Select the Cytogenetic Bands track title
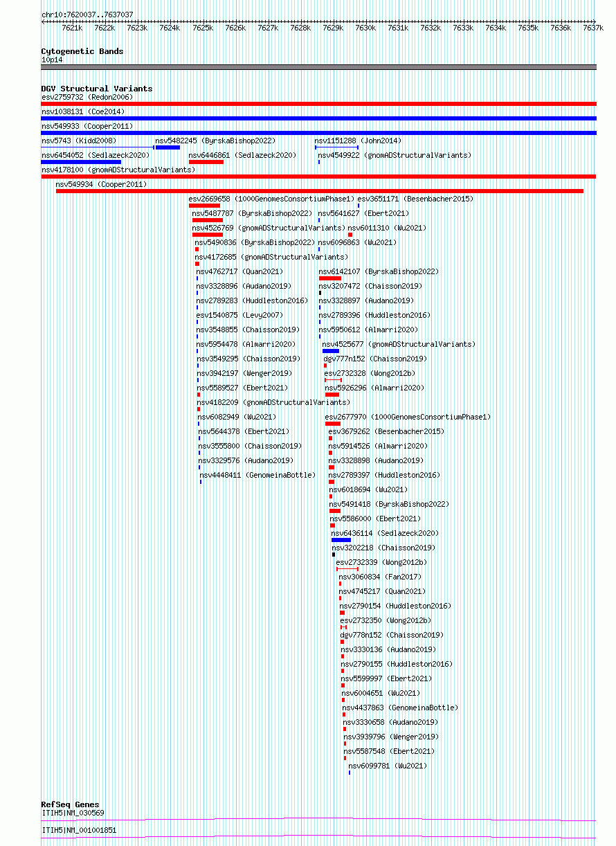616x846 pixels. [82, 51]
